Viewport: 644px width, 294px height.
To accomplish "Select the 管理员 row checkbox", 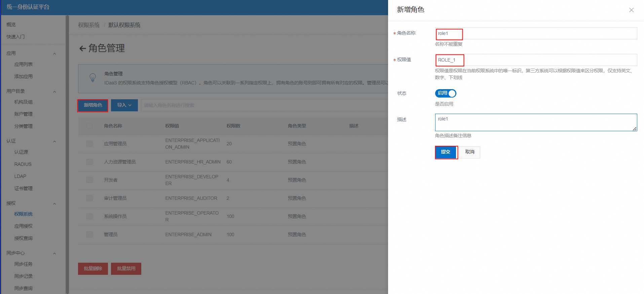I will [89, 234].
